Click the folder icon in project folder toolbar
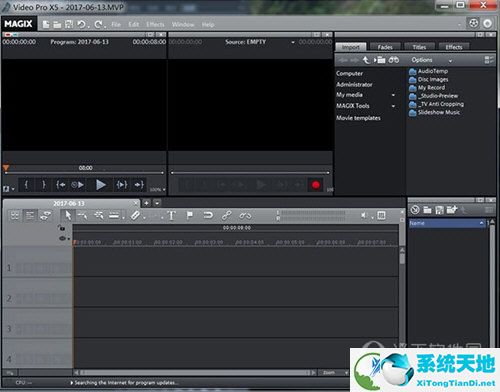The height and width of the screenshot is (392, 500). click(427, 210)
